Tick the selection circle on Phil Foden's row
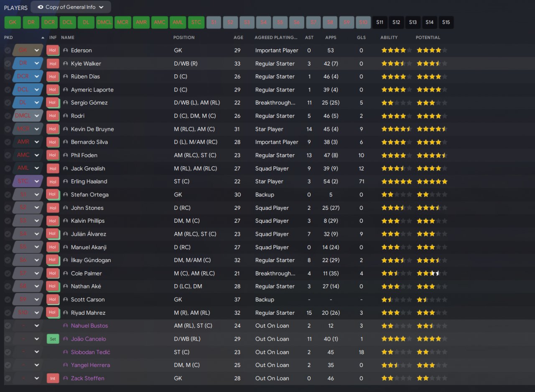Image resolution: width=535 pixels, height=392 pixels. [8, 155]
